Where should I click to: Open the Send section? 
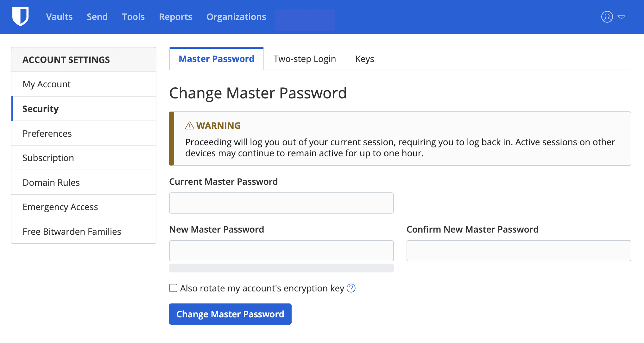[x=97, y=17]
